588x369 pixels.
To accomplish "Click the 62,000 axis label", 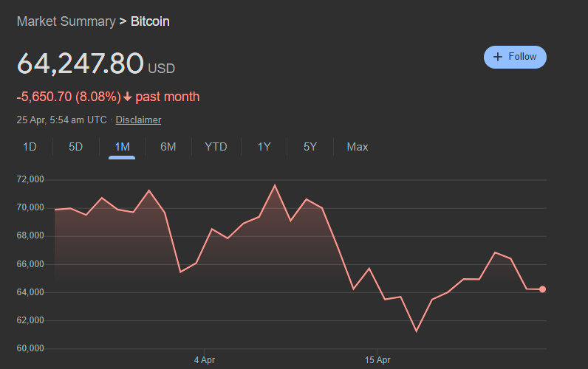I will click(x=30, y=320).
